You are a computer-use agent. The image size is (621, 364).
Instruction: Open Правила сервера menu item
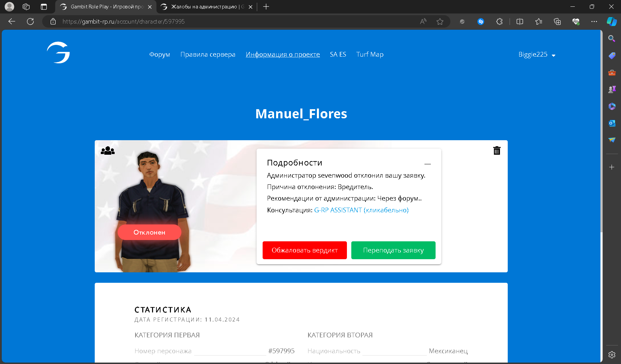208,55
